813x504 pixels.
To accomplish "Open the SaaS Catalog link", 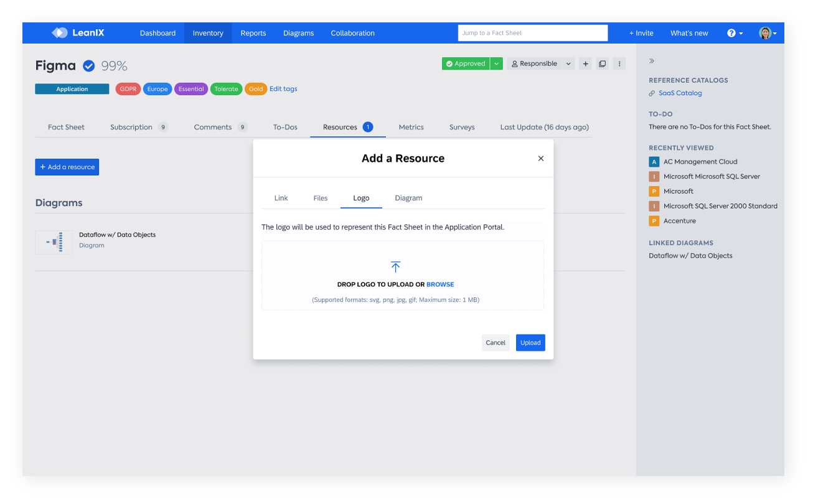I will [680, 93].
